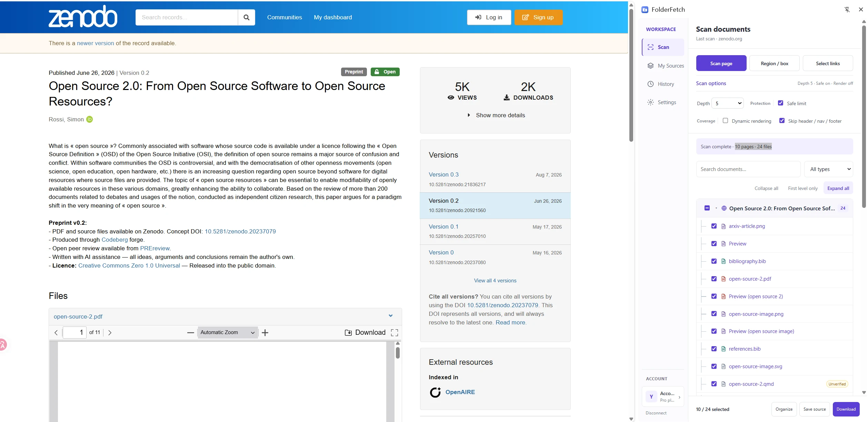868x422 pixels.
Task: Expand Show more details
Action: [x=496, y=115]
